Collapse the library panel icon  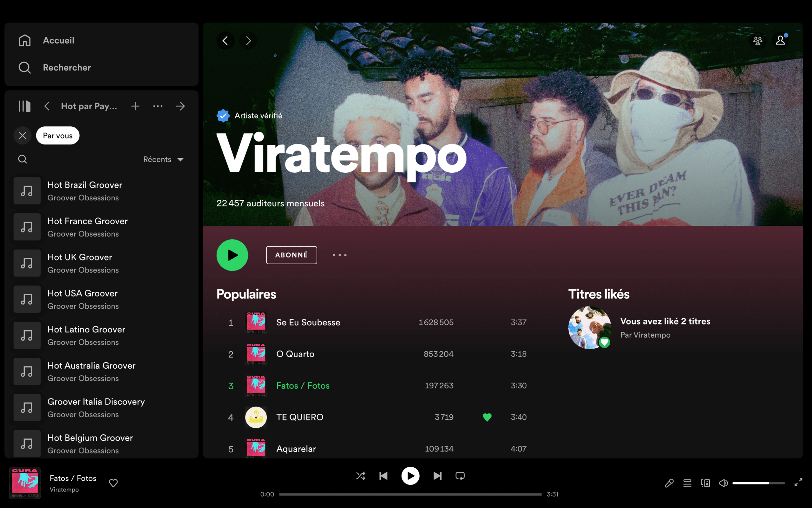coord(24,106)
